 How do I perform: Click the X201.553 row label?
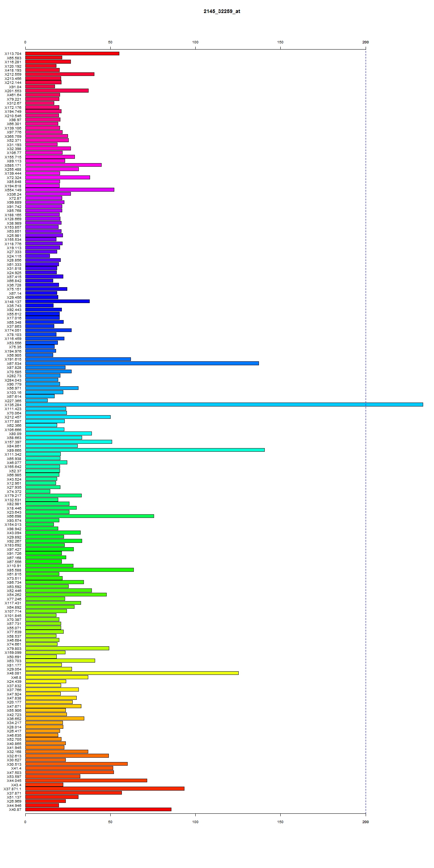pyautogui.click(x=13, y=91)
